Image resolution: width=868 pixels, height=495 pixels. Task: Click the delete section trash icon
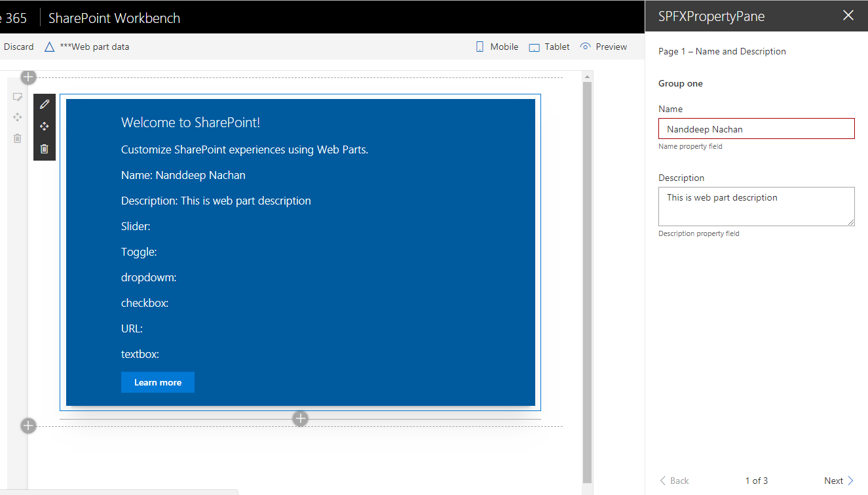point(18,138)
